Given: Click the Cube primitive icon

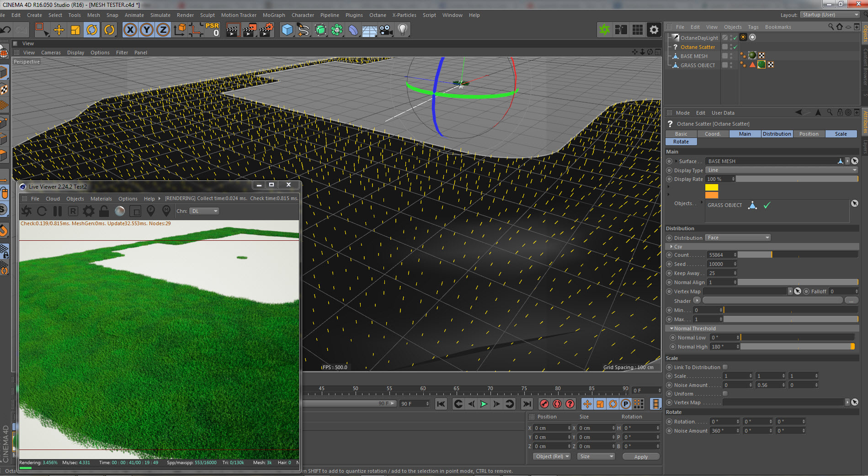Looking at the screenshot, I should click(x=287, y=30).
